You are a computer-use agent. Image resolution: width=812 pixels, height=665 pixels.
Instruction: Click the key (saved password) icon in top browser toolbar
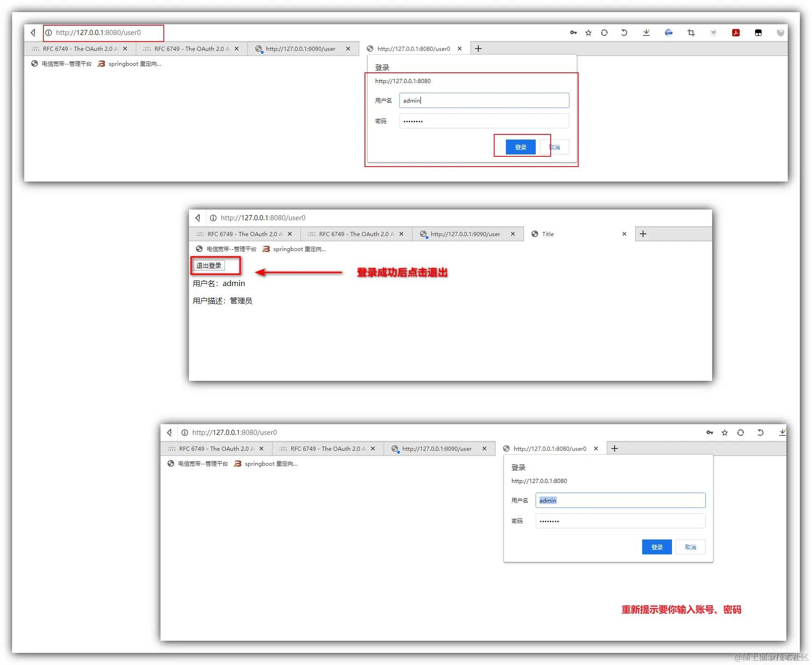point(574,33)
